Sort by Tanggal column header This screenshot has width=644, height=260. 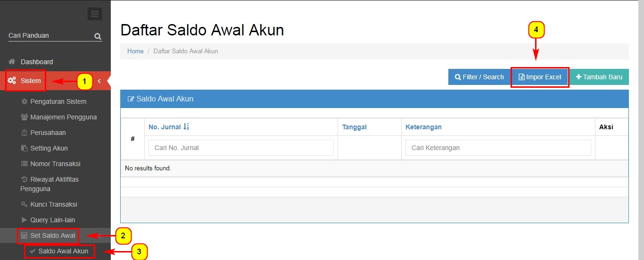(355, 127)
